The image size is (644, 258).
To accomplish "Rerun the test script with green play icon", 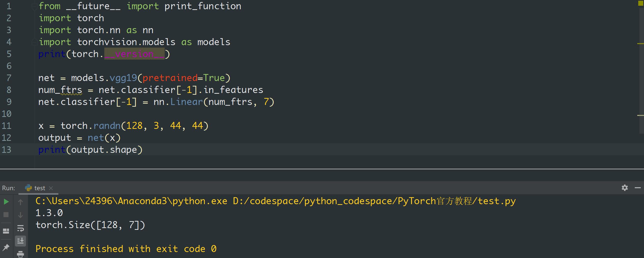I will click(x=6, y=202).
